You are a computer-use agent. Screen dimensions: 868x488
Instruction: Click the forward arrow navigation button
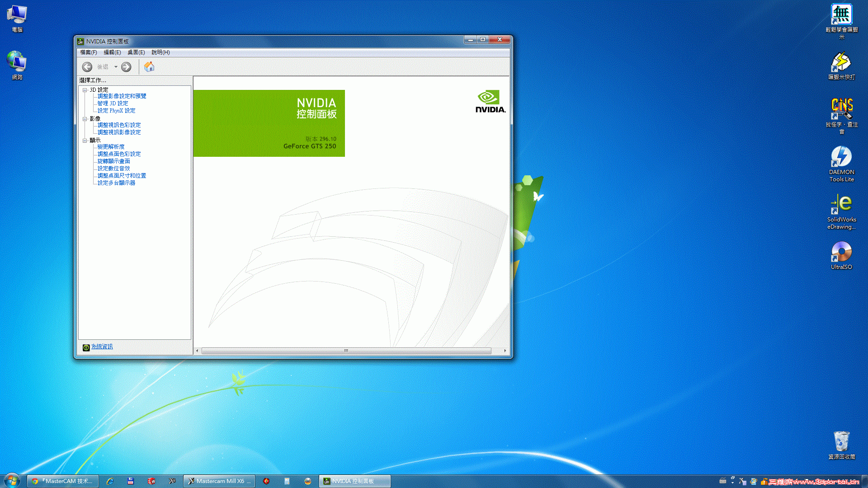(126, 67)
